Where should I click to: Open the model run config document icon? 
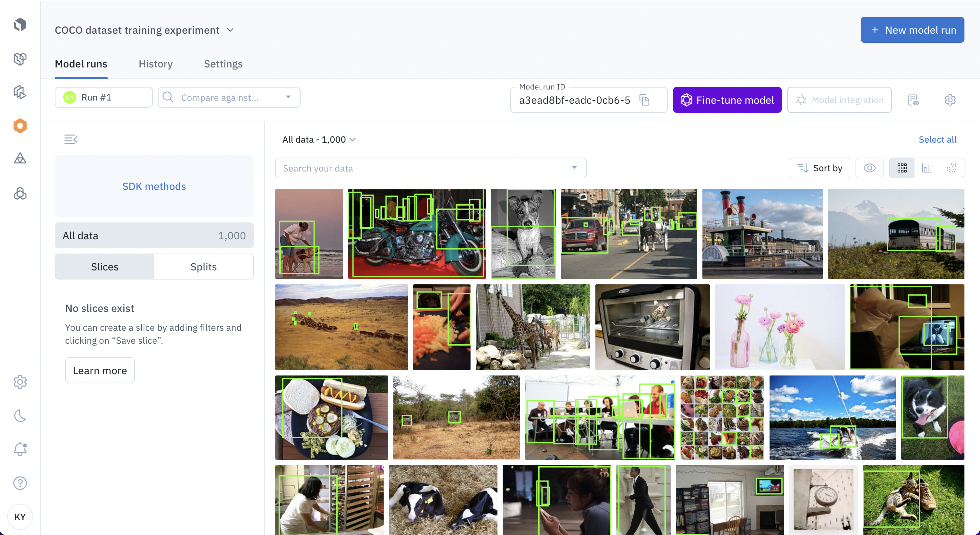[914, 100]
